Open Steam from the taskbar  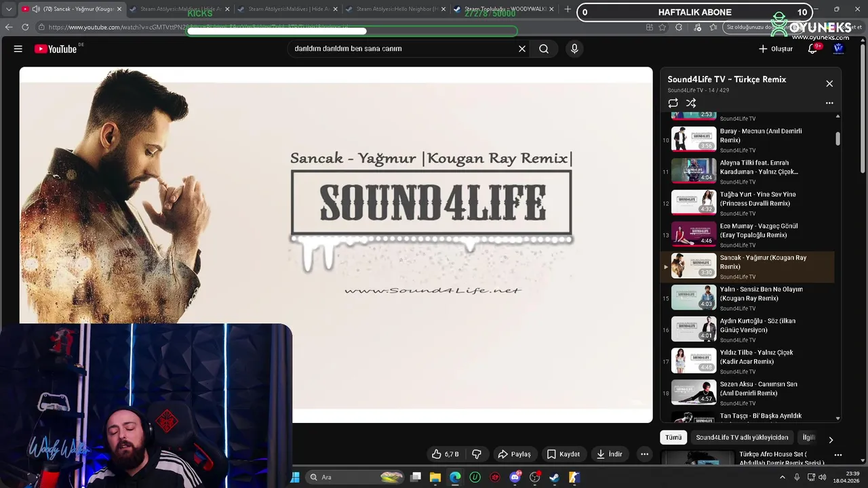[554, 477]
